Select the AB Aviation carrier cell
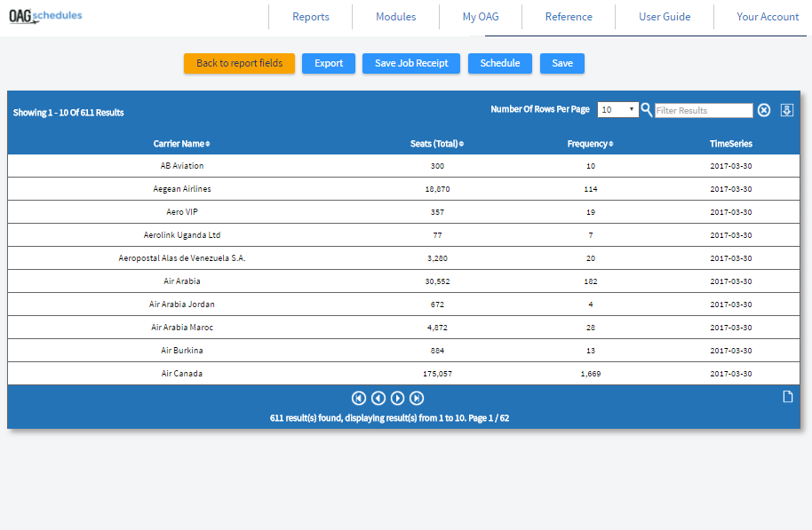This screenshot has height=530, width=812. point(182,166)
